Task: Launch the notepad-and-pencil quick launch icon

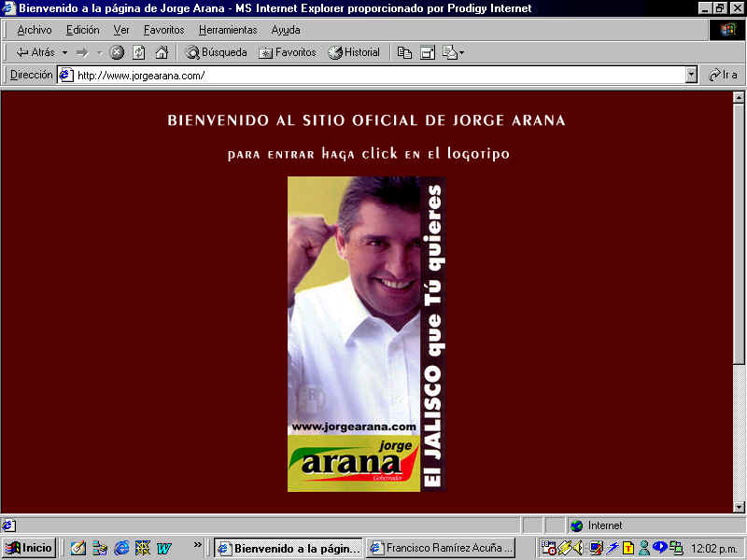Action: coord(78,549)
